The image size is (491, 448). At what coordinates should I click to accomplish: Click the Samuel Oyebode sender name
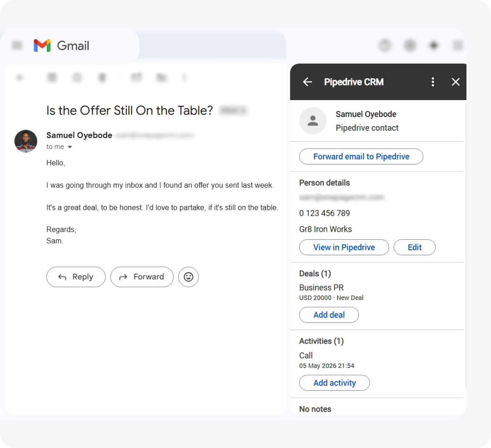click(79, 135)
